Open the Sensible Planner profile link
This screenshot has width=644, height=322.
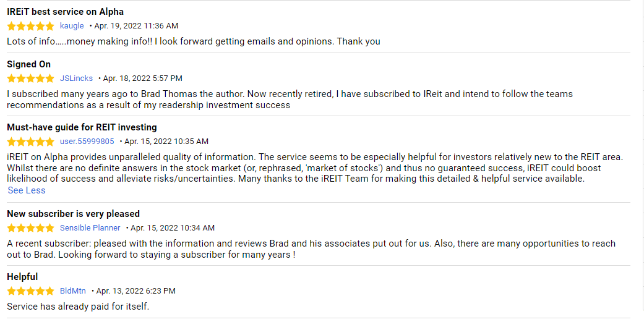coord(90,228)
